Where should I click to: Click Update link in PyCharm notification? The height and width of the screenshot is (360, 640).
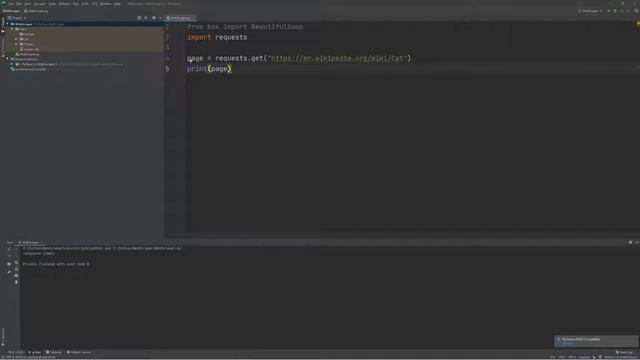tap(567, 343)
